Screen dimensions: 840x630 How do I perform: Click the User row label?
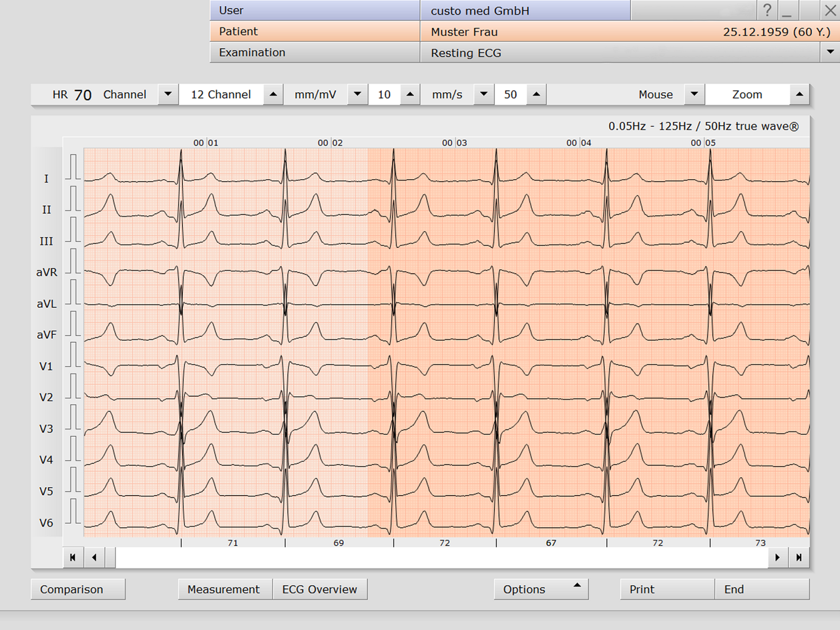point(315,10)
